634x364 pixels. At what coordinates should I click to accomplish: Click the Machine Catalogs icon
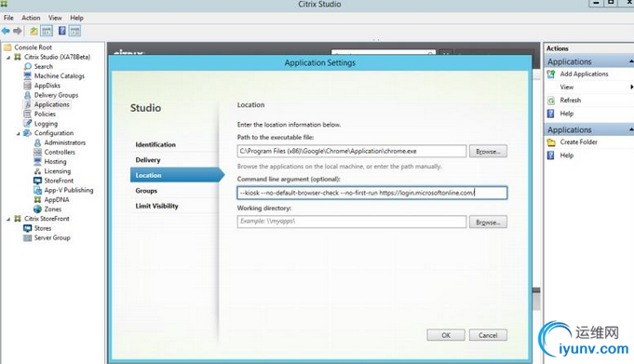point(28,76)
